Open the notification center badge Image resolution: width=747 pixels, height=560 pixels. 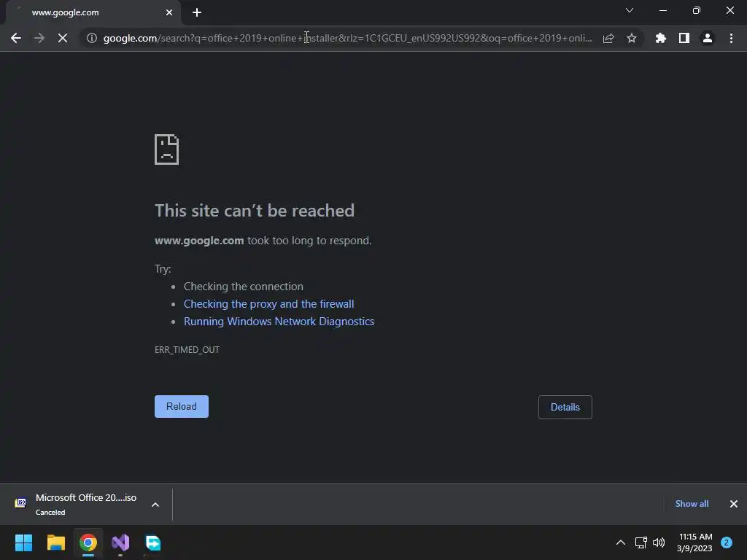pyautogui.click(x=727, y=542)
